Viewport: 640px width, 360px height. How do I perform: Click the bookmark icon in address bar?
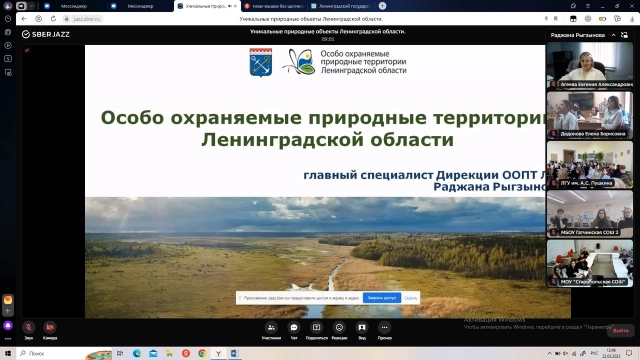[x=556, y=19]
